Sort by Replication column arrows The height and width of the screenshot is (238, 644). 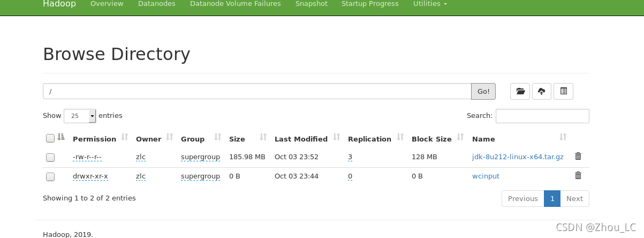(x=400, y=138)
